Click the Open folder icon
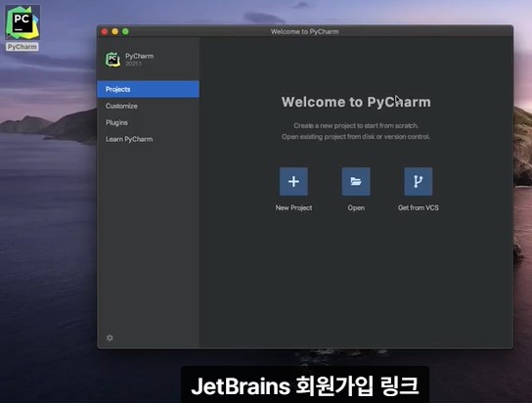 coord(356,182)
